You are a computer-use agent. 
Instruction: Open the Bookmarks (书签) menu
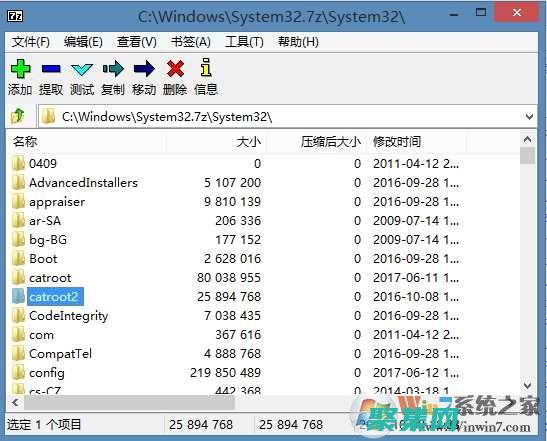coord(190,42)
